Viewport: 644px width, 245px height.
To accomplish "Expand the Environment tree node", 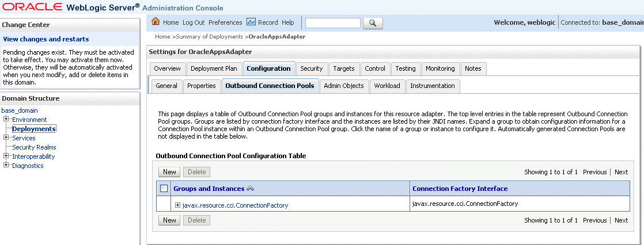I will tap(6, 120).
